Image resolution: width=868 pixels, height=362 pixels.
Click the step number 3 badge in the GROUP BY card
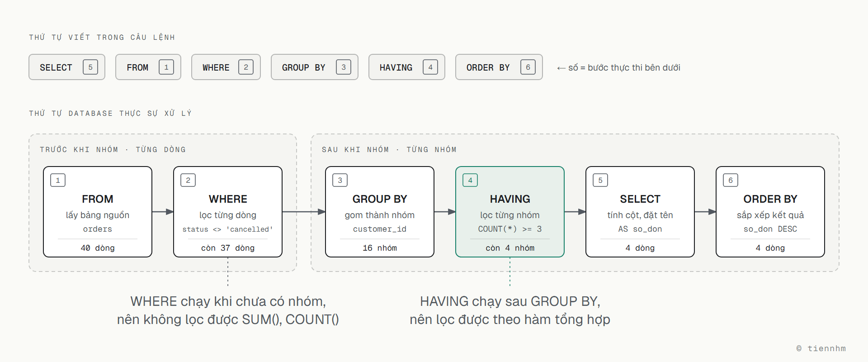[340, 180]
